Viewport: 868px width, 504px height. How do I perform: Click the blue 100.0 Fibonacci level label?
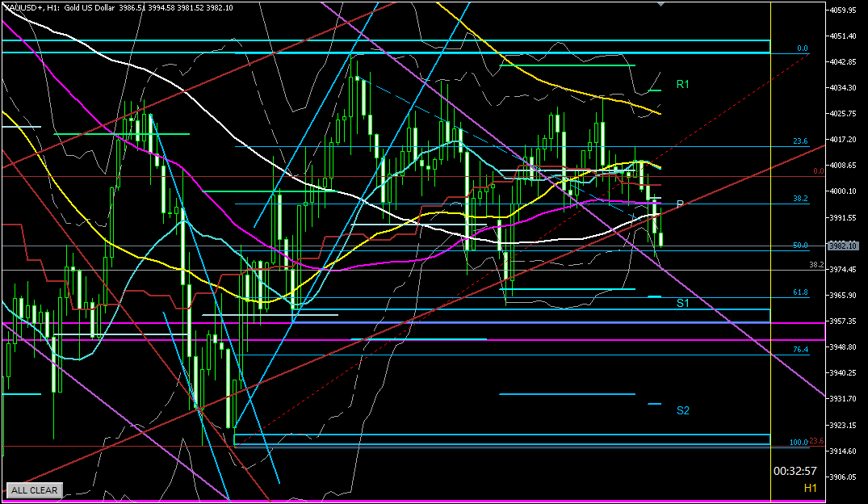pos(798,442)
